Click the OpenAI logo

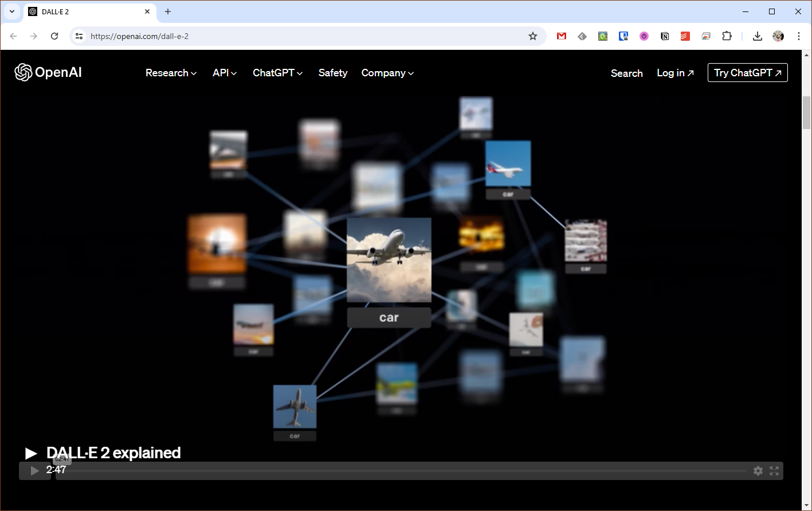(48, 72)
